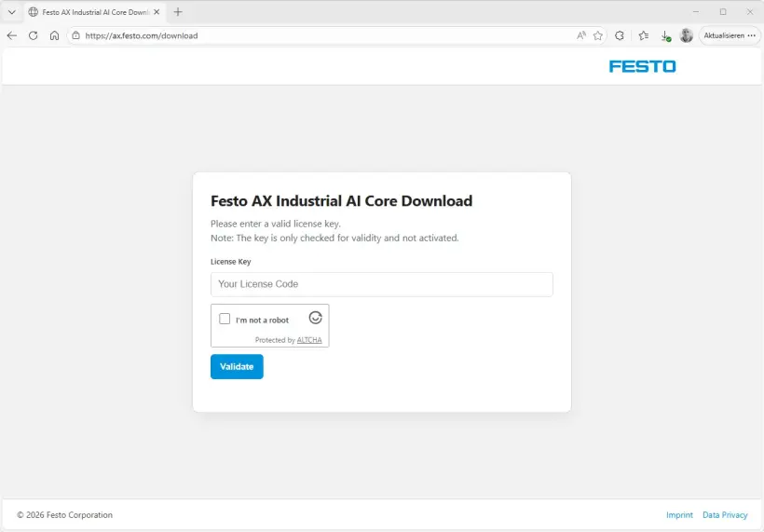Click the Aktualisieren update button
764x532 pixels.
point(730,35)
